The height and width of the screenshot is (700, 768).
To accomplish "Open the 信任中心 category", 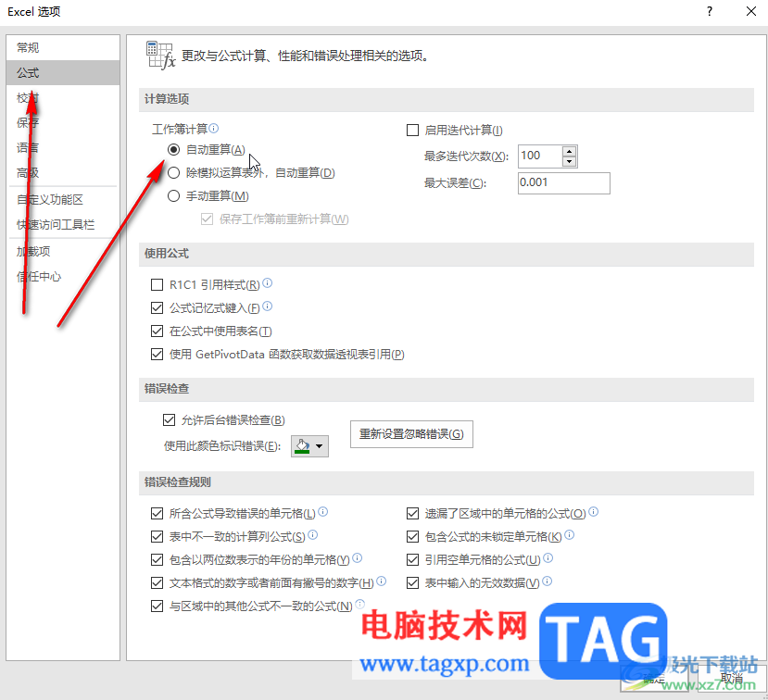I will click(63, 277).
